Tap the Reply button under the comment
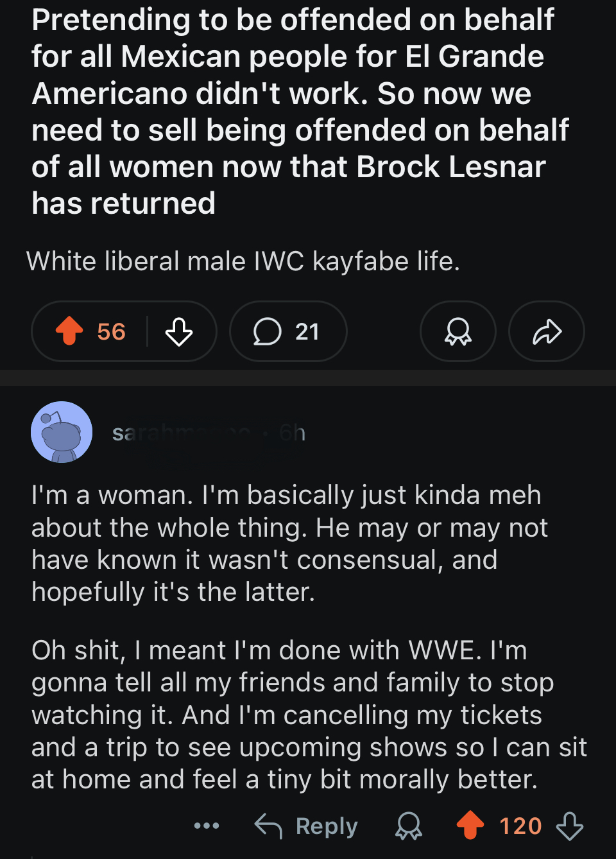616x859 pixels. [306, 826]
